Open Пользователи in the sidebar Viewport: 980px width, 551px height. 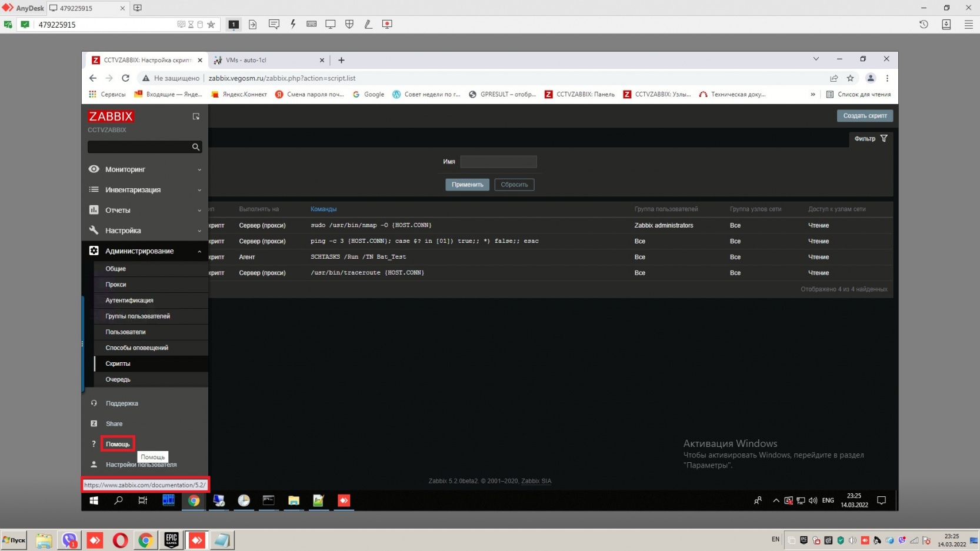151,332
